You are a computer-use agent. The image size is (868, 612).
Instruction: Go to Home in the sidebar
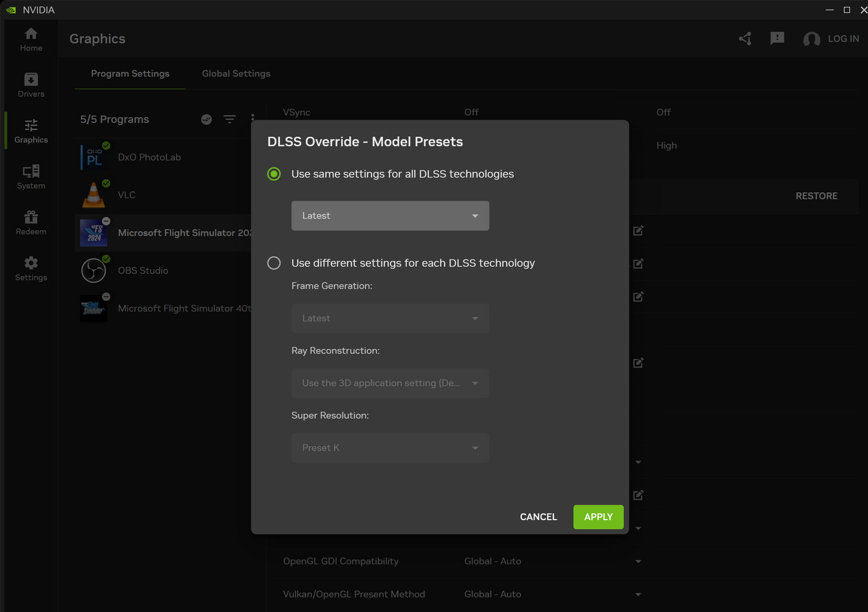pyautogui.click(x=31, y=40)
